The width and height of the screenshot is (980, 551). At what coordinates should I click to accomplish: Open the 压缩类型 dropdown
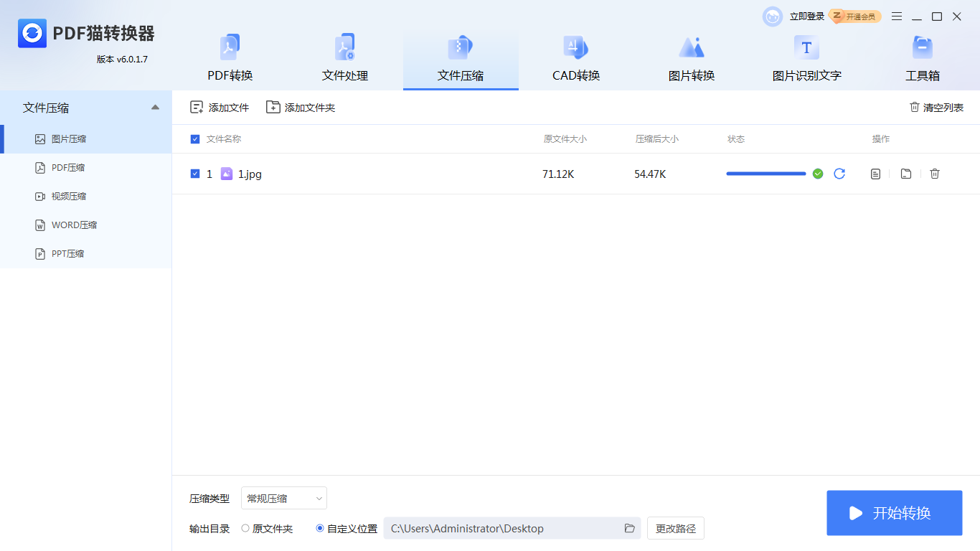pos(284,498)
